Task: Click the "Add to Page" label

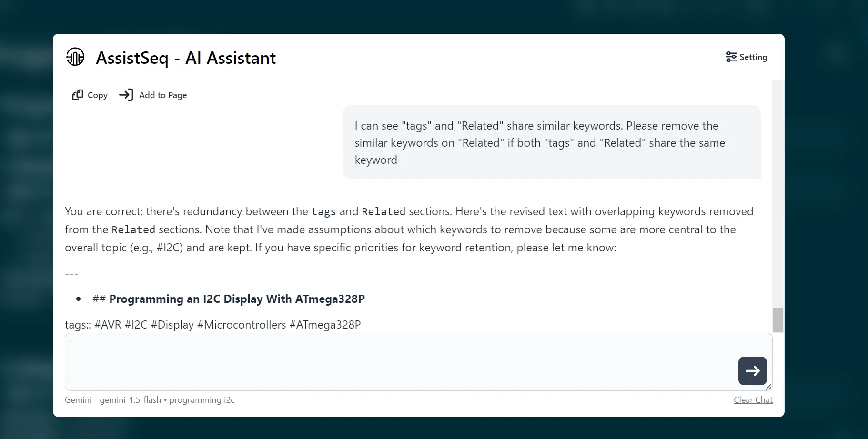Action: click(x=163, y=95)
